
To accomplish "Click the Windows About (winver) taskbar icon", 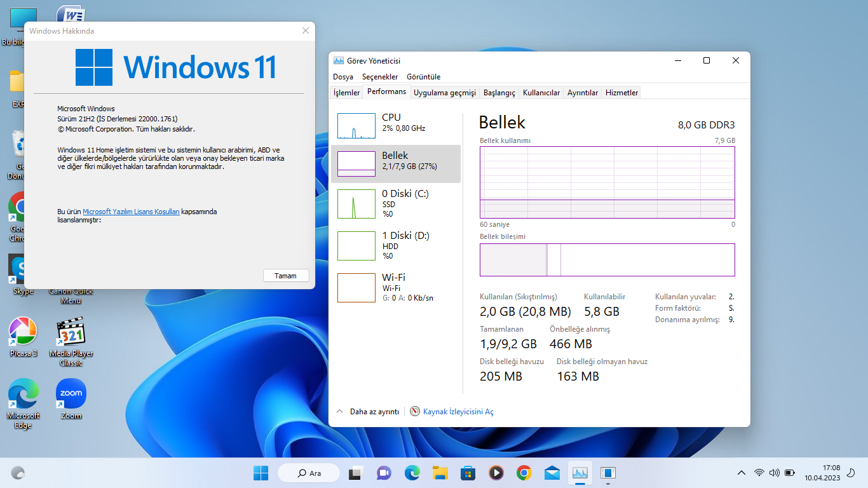I will (608, 473).
